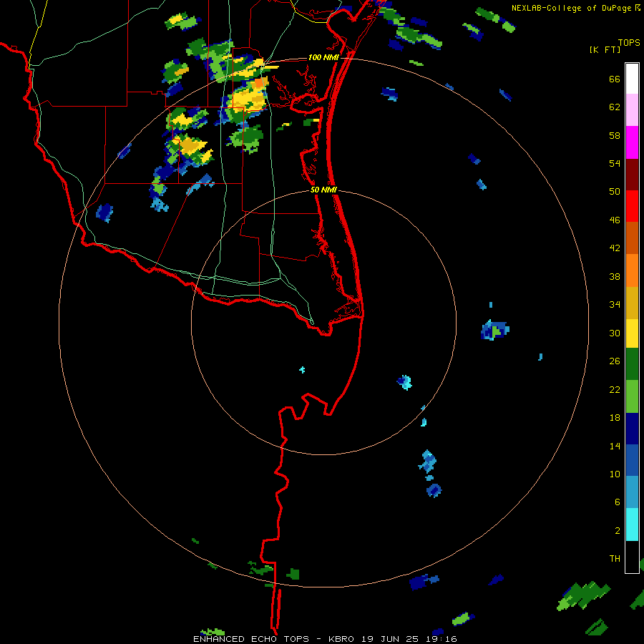
Task: Select the TH threshold label on the legend
Action: pyautogui.click(x=615, y=559)
